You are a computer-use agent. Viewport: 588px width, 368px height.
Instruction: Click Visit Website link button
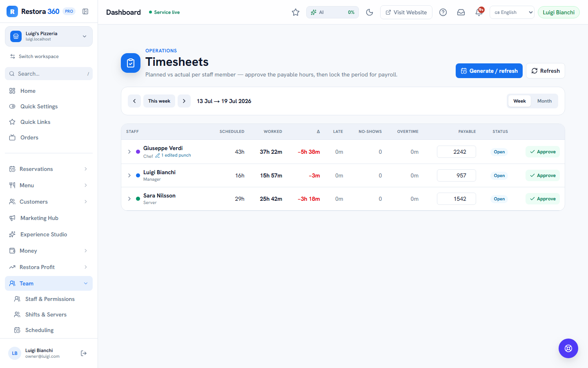pos(406,12)
